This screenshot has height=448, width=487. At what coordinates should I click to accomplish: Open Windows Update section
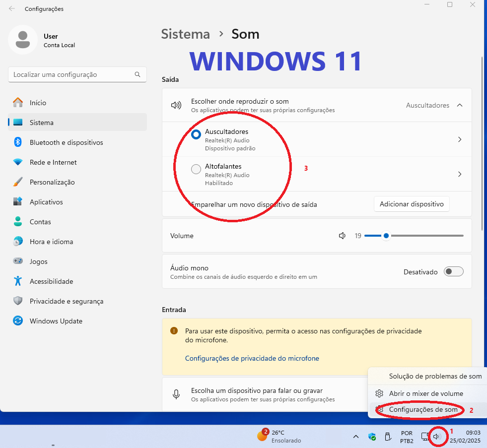coord(77,321)
